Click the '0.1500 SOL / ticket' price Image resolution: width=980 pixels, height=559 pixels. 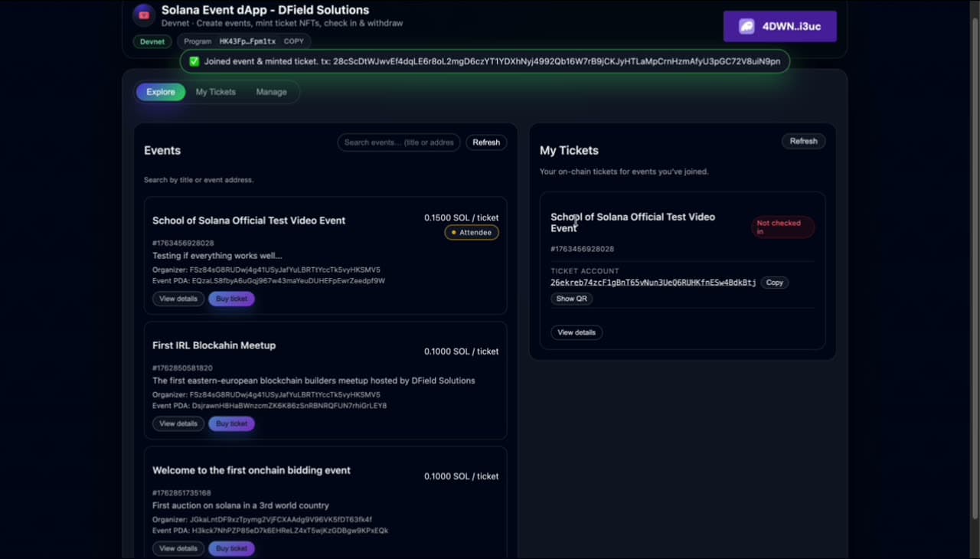(462, 217)
